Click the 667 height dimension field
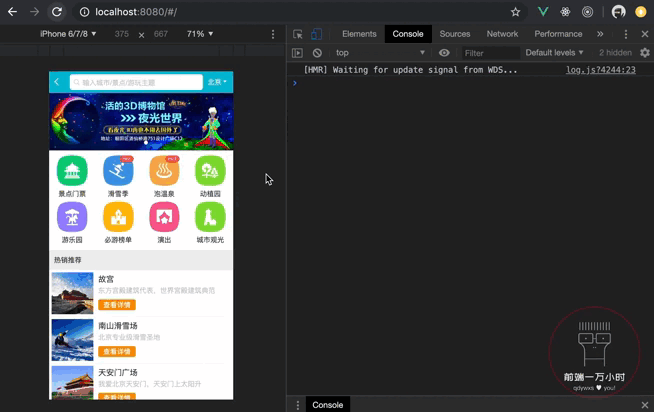 (161, 34)
